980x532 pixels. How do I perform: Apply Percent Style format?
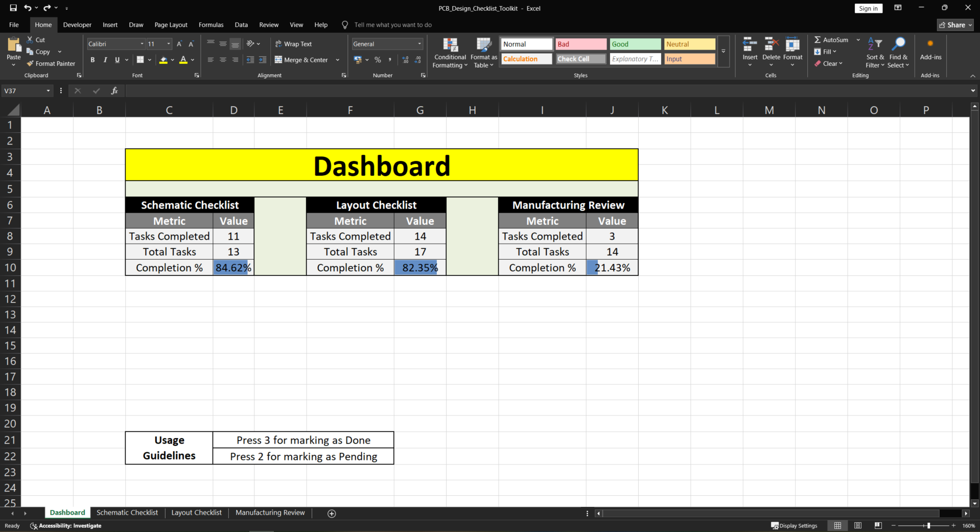tap(378, 60)
